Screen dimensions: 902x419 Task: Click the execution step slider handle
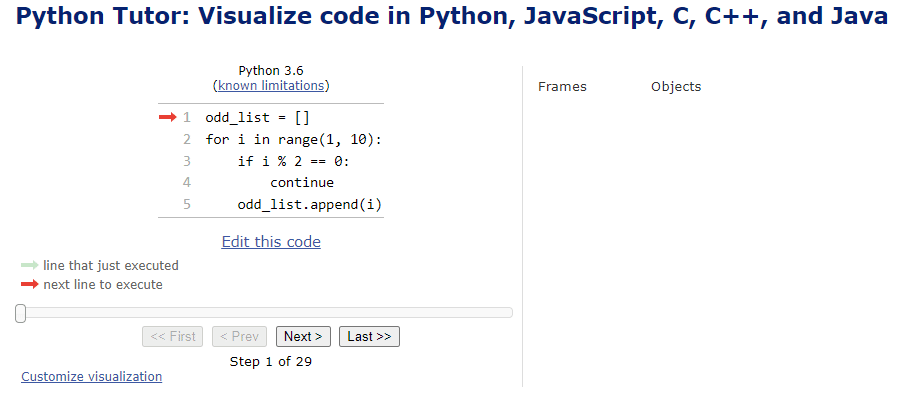coord(21,313)
